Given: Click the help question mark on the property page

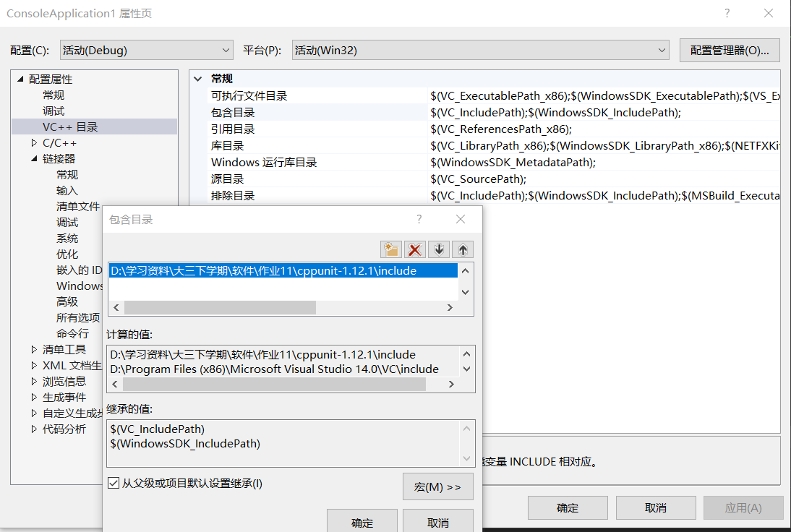Looking at the screenshot, I should pos(727,13).
